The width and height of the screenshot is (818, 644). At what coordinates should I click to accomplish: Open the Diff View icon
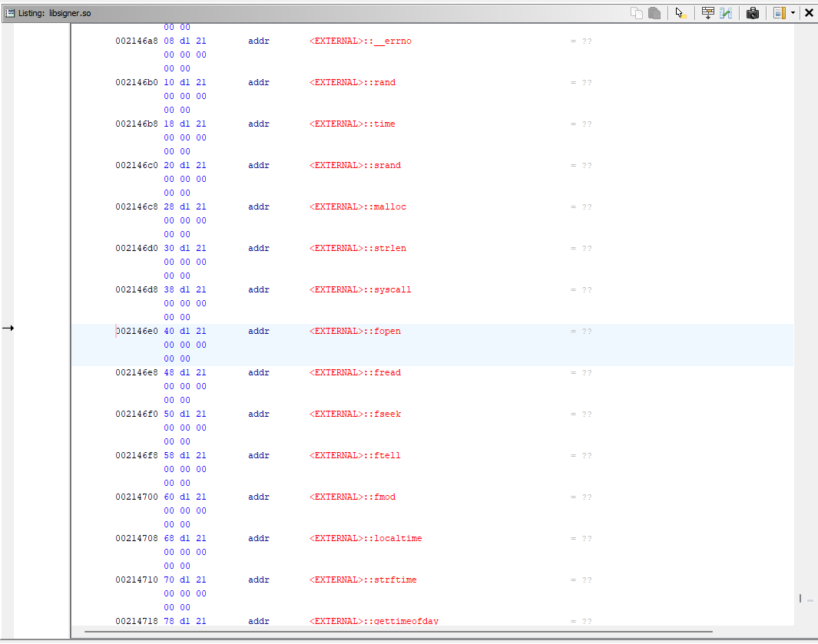(726, 13)
